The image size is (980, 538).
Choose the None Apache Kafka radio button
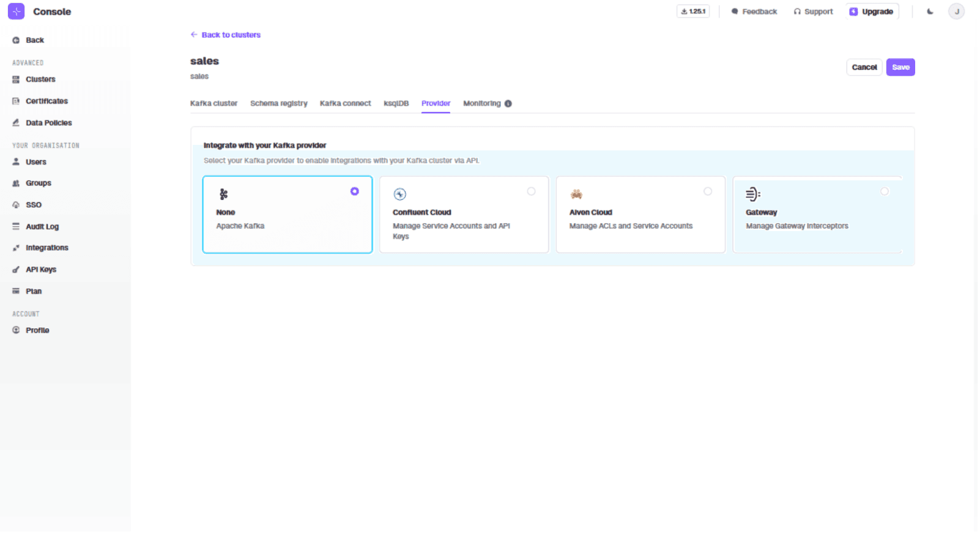pyautogui.click(x=354, y=192)
